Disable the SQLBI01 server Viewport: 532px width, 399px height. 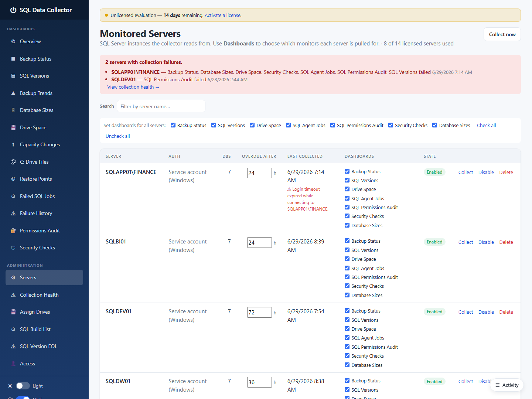coord(486,242)
